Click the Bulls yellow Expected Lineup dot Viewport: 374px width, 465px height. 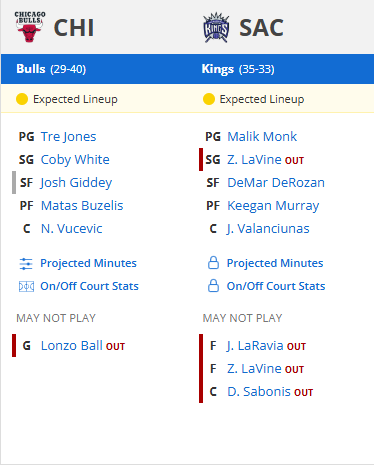click(x=22, y=99)
